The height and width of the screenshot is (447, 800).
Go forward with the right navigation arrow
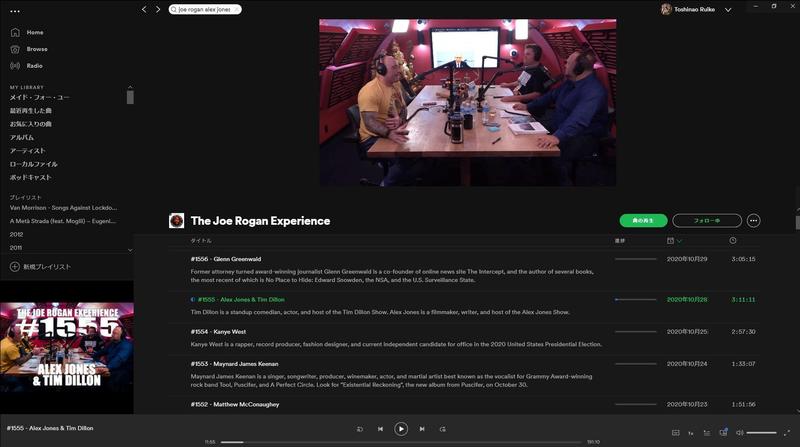tap(158, 9)
